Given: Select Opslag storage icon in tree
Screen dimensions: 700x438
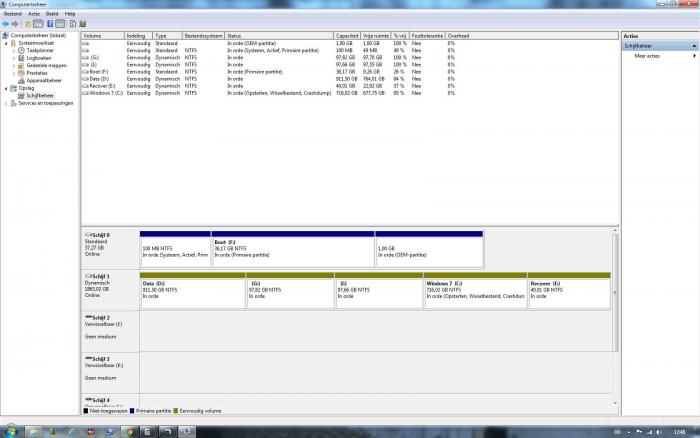Looking at the screenshot, I should point(13,88).
